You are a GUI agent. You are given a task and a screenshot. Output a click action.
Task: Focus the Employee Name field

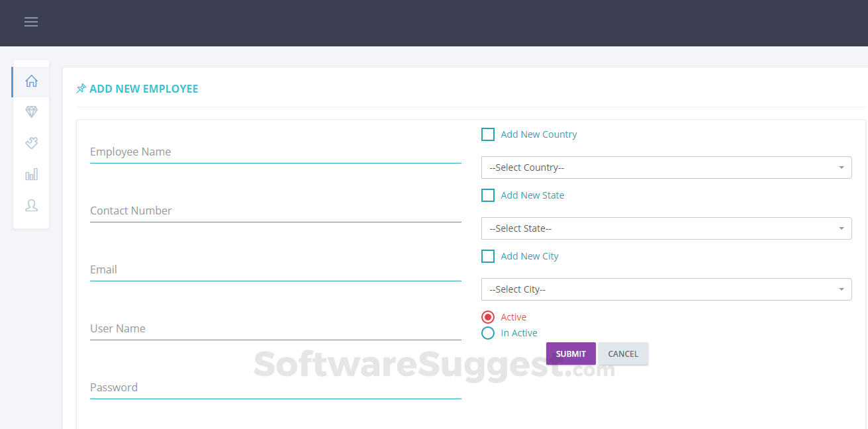pyautogui.click(x=275, y=152)
